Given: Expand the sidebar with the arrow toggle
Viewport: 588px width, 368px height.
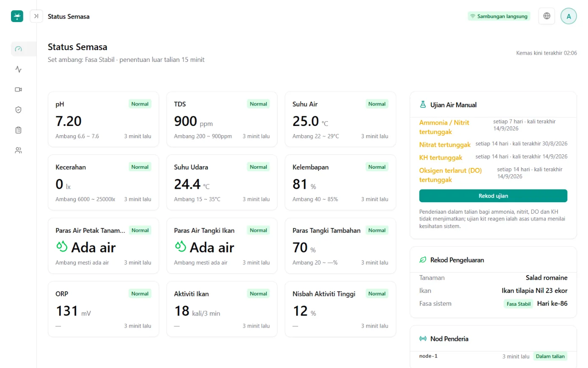Looking at the screenshot, I should click(x=36, y=16).
